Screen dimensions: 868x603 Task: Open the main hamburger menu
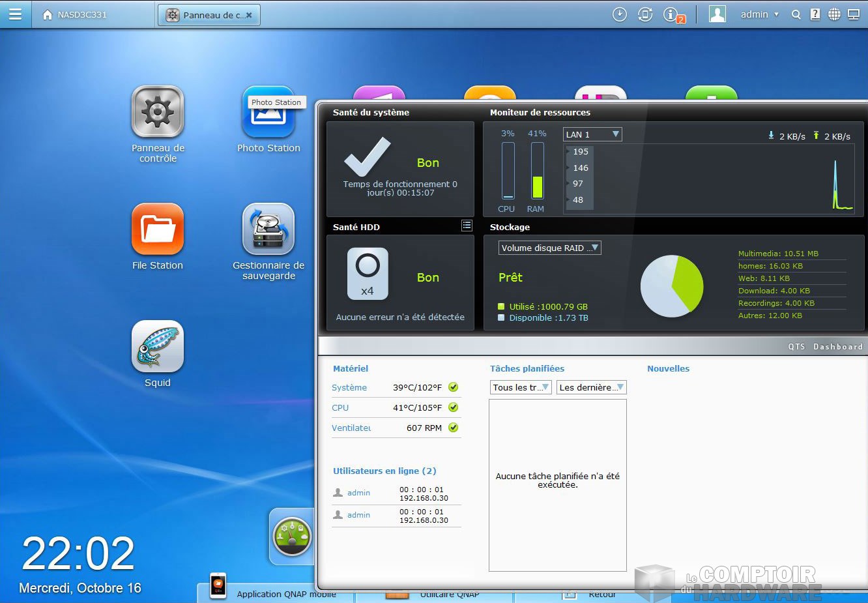coord(15,14)
